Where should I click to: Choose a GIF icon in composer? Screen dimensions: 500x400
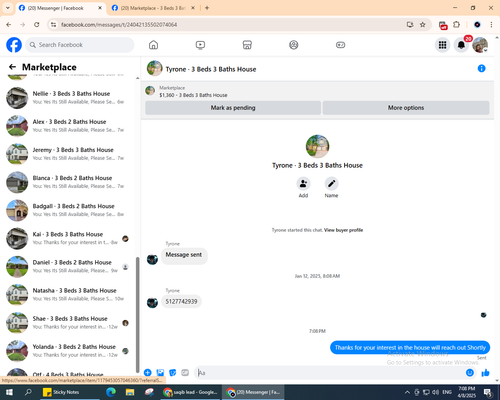tap(185, 373)
